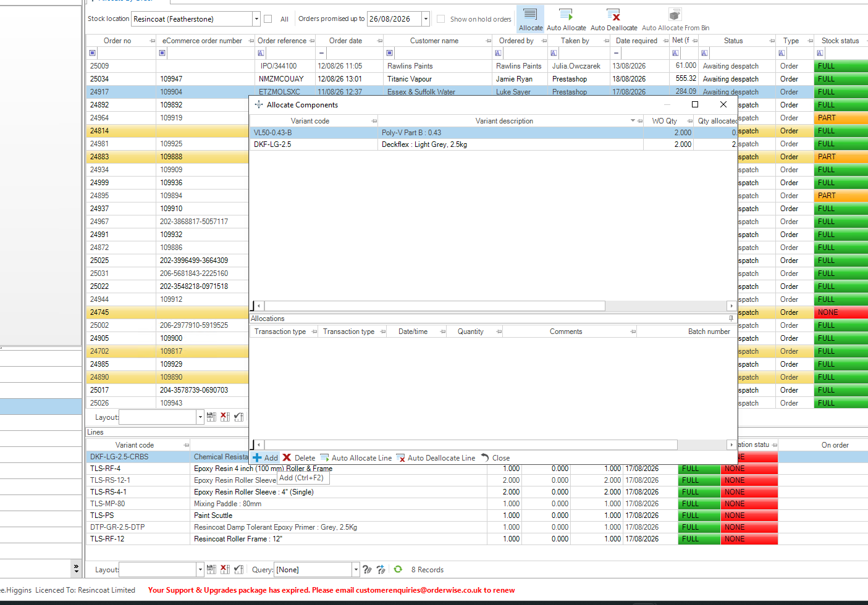Image resolution: width=868 pixels, height=605 pixels.
Task: Click the upper horizontal scrollbar in dialog
Action: click(435, 306)
